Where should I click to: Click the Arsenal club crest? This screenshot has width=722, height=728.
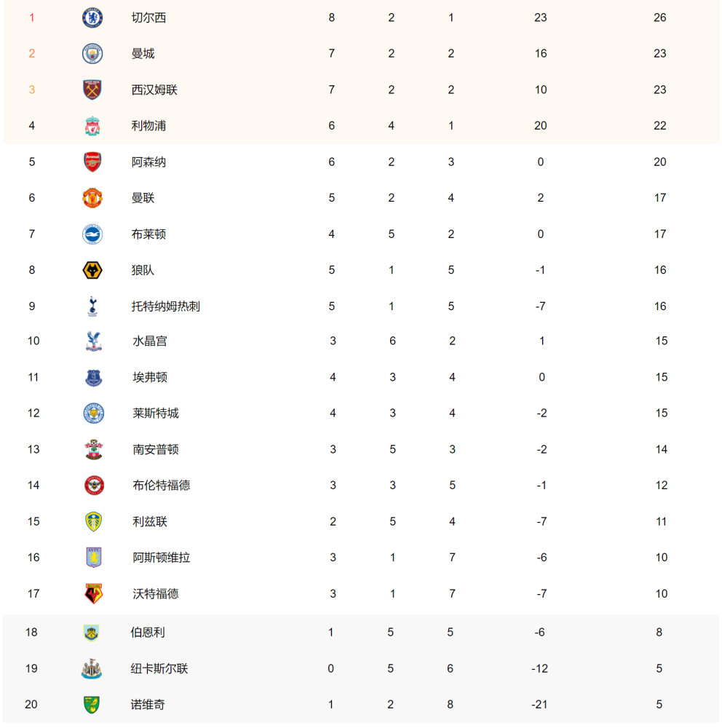click(92, 162)
